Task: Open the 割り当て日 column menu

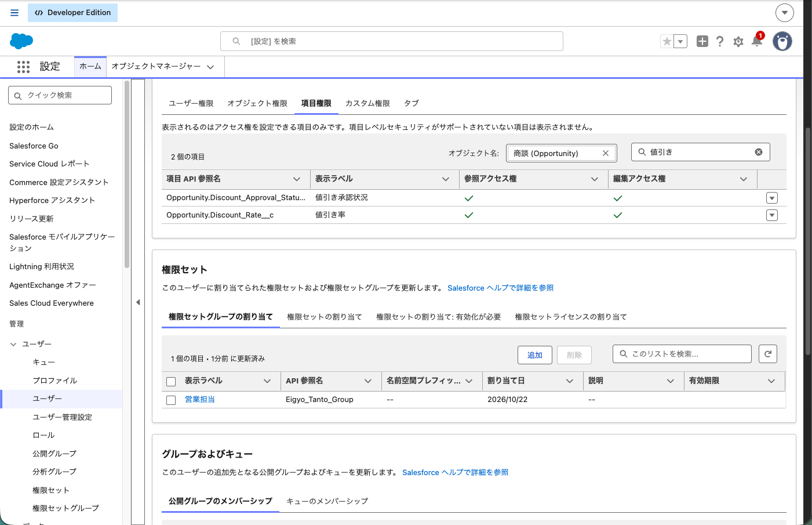Action: click(570, 381)
